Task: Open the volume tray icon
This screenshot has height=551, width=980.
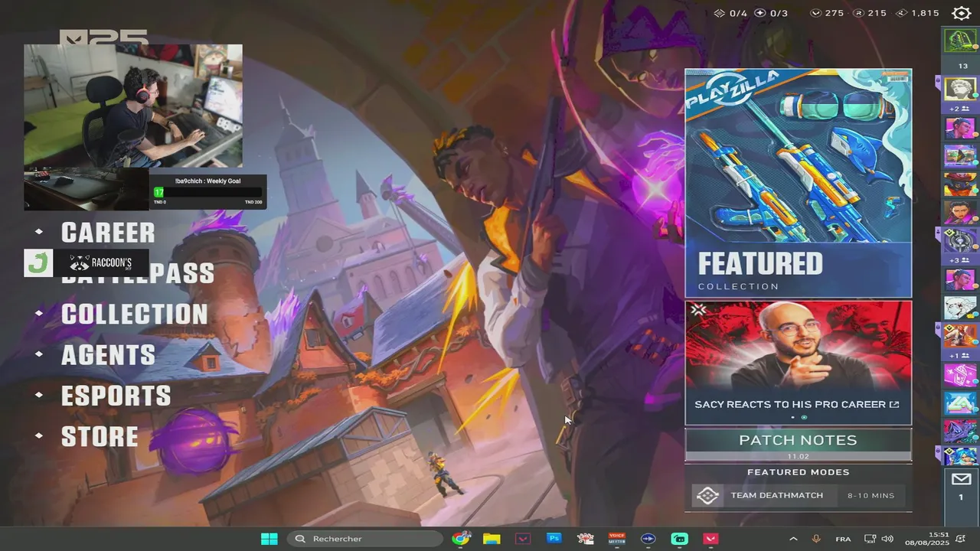Action: [x=887, y=539]
